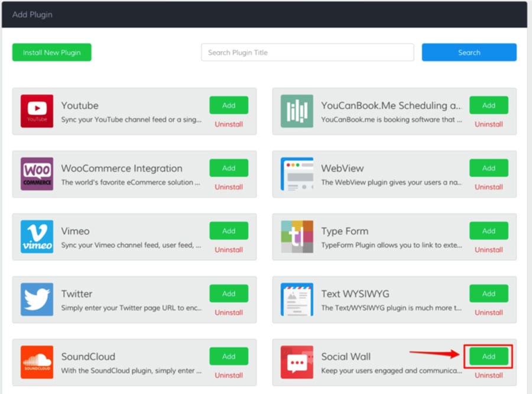Viewport: 532px width, 394px height.
Task: Click 'YouCanBook.me is booking software' description
Action: coord(391,120)
